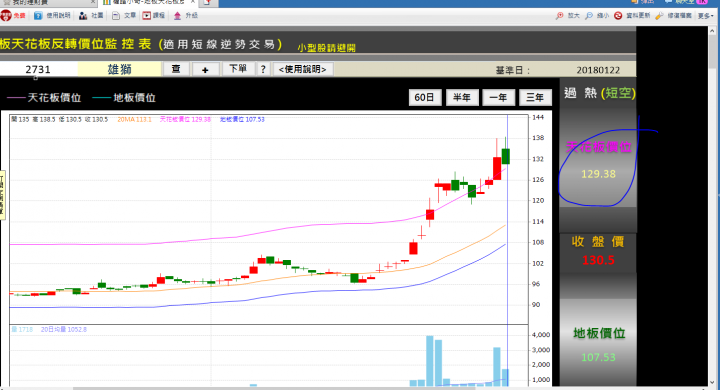The image size is (720, 390).
Task: Open 使用說明 help icon in toolbar
Action: pos(38,16)
